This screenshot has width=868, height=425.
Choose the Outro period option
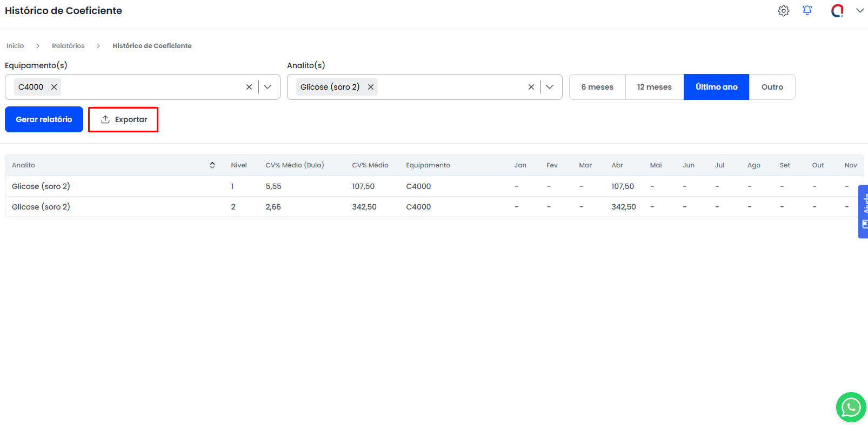coord(772,87)
